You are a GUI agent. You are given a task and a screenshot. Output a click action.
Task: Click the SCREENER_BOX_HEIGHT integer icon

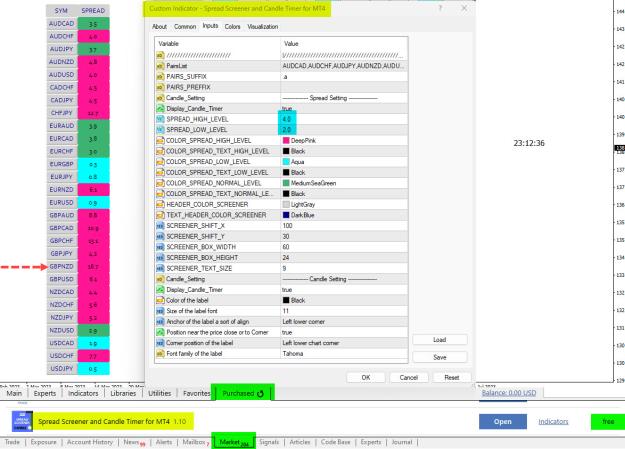coord(160,258)
